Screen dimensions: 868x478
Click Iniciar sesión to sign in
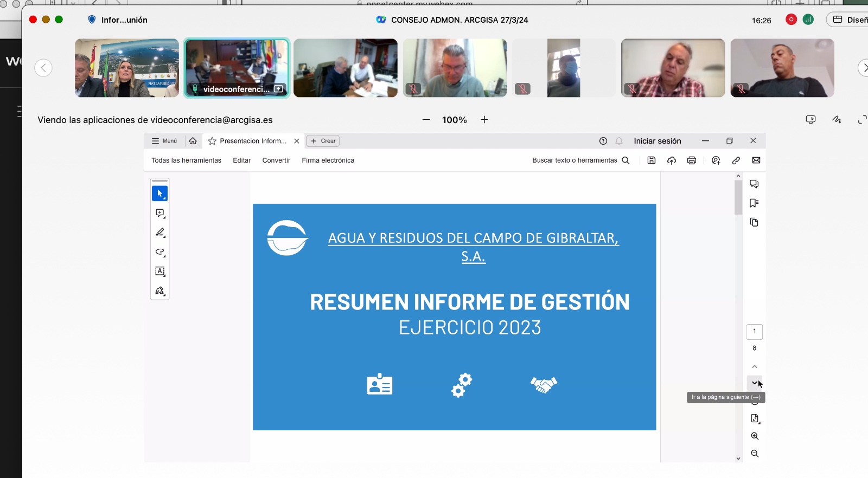[657, 141]
